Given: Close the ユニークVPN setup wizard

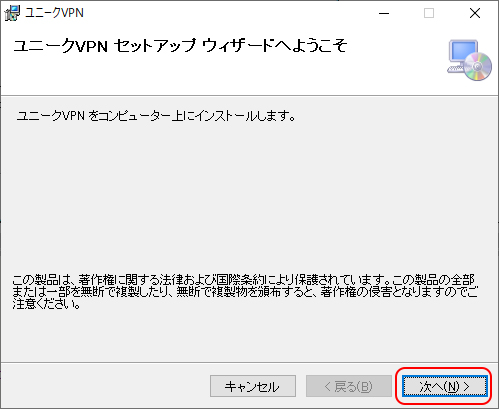Looking at the screenshot, I should coord(475,13).
